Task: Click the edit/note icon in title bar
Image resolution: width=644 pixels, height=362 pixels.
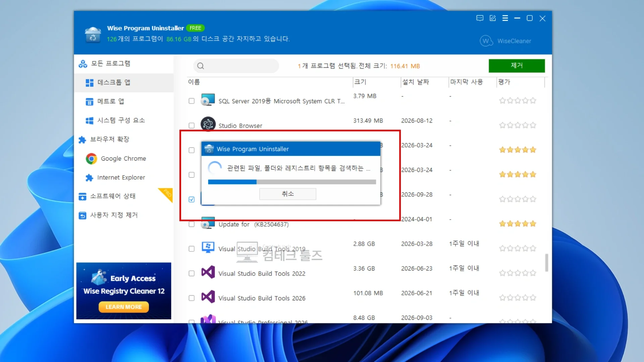Action: click(492, 18)
